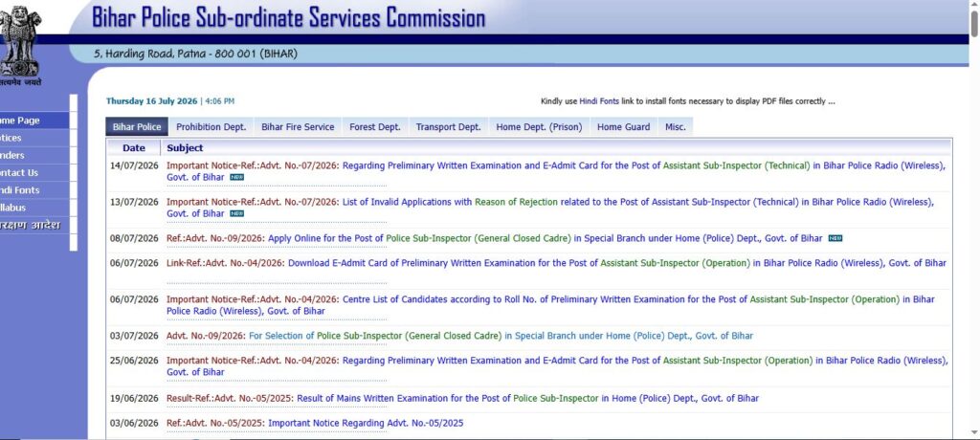
Task: Click date cell 08/07/2026
Action: 134,238
